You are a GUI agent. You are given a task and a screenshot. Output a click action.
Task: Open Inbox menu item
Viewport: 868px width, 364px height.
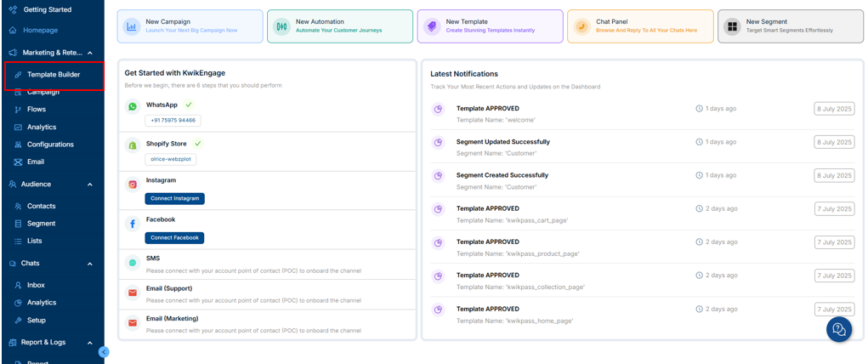[x=36, y=285]
